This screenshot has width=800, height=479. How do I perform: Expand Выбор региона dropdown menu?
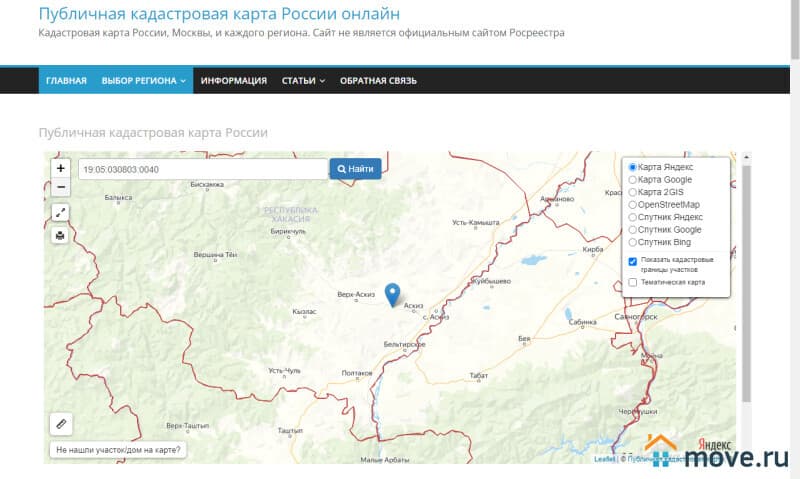click(143, 81)
